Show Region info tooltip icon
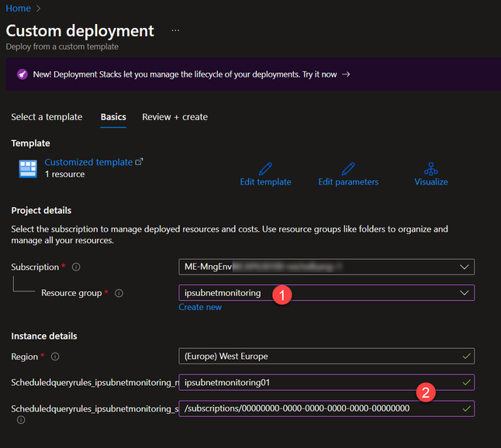Screen dimensions: 501x448 [x=55, y=357]
